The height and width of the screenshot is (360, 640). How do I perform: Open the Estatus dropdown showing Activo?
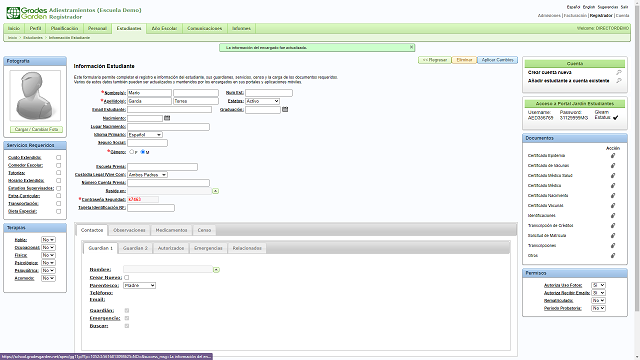coord(262,101)
